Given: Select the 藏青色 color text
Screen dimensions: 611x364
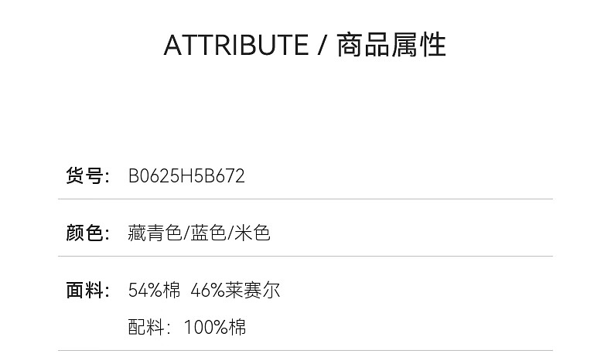Looking at the screenshot, I should 154,233.
